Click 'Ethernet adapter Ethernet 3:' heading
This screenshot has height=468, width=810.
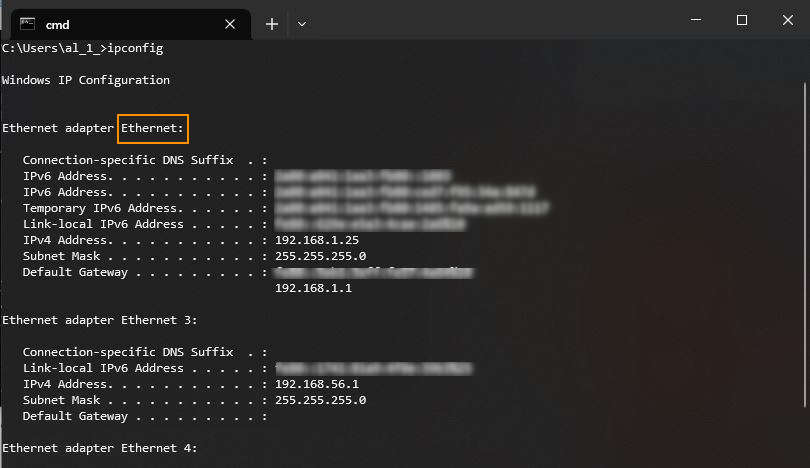[100, 320]
